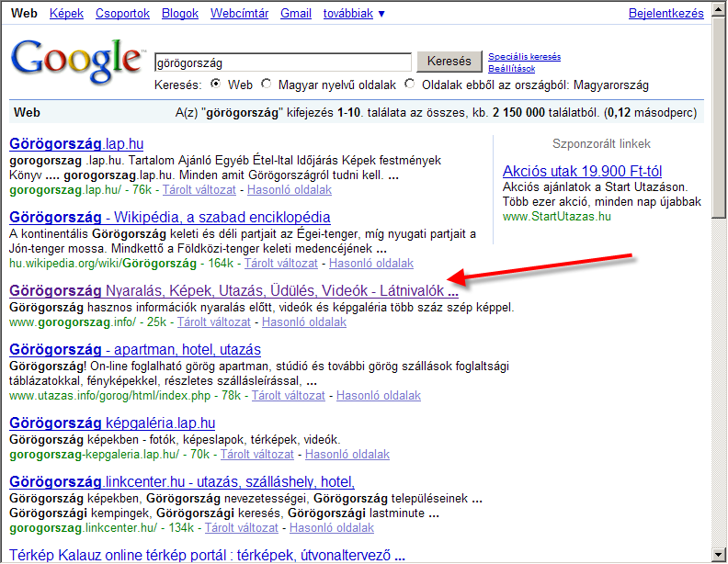Open the Görögország.lap.hu result
The height and width of the screenshot is (564, 728).
(x=76, y=143)
